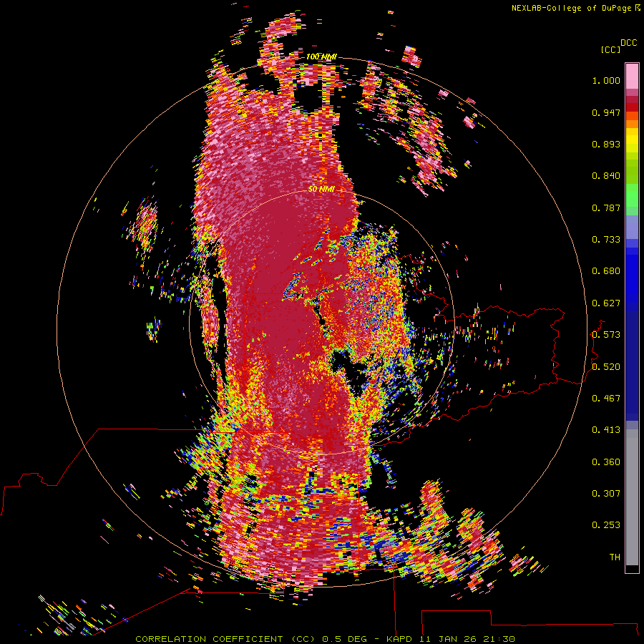This screenshot has height=644, width=644.
Task: Click the 0.360 legend value
Action: (x=606, y=462)
